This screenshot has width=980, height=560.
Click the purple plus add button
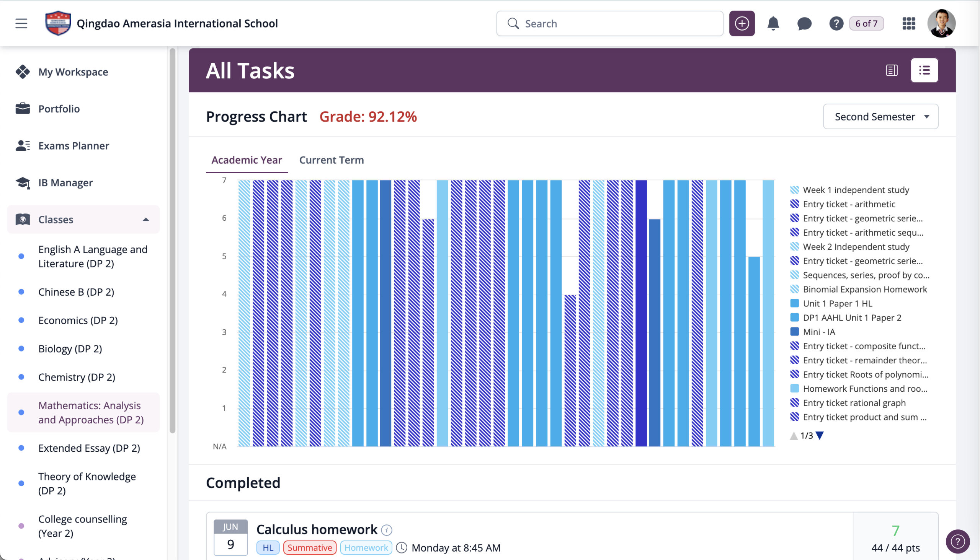pyautogui.click(x=742, y=23)
